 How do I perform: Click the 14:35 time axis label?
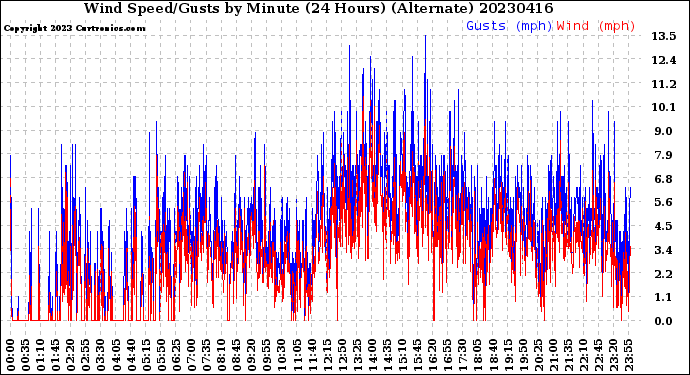[387, 355]
